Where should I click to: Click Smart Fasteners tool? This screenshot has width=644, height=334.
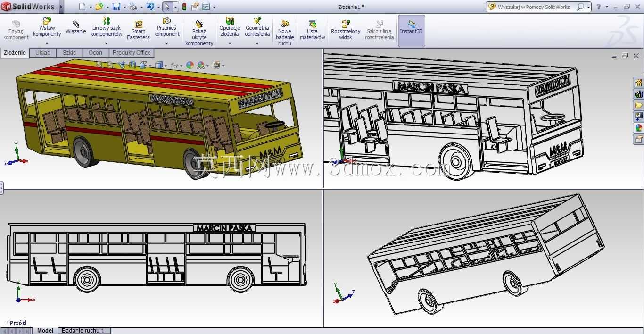pos(138,30)
